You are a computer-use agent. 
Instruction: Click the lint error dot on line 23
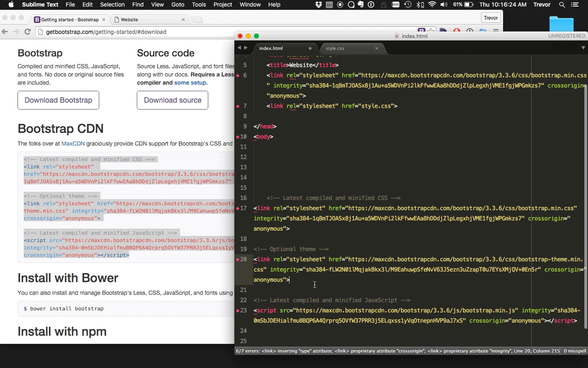tap(237, 311)
